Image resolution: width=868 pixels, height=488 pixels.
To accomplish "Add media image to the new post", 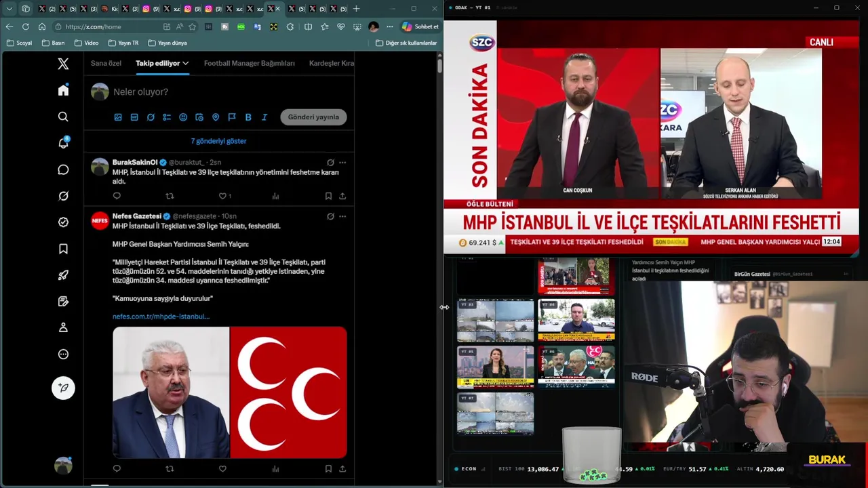I will pos(118,117).
